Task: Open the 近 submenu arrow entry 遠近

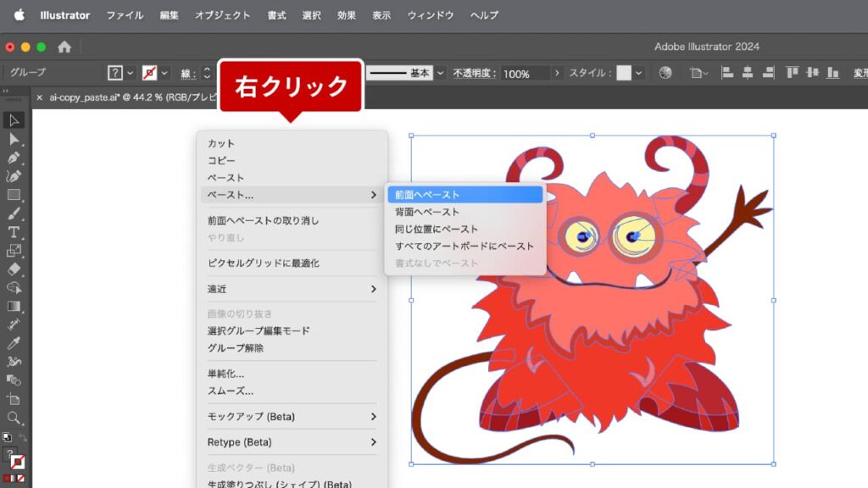Action: point(292,289)
